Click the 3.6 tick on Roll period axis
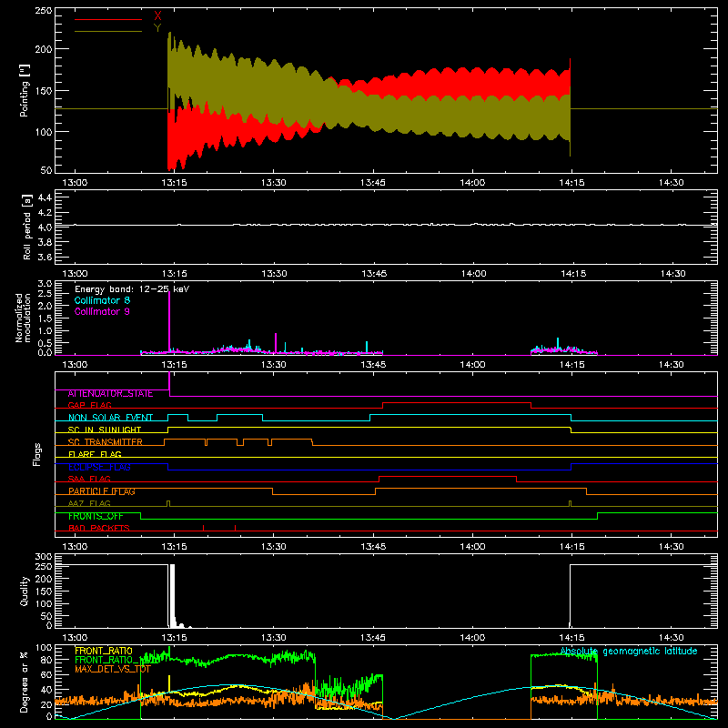This screenshot has height=728, width=728. (x=44, y=257)
